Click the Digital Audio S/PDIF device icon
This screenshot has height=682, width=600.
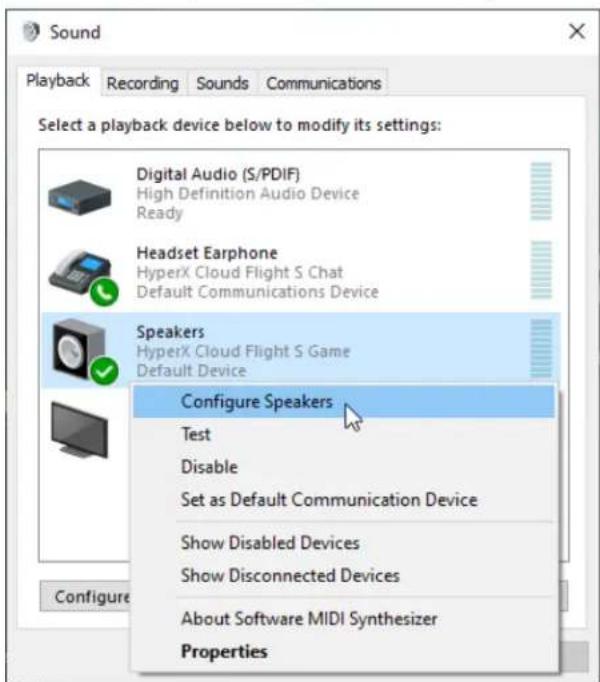pyautogui.click(x=80, y=197)
